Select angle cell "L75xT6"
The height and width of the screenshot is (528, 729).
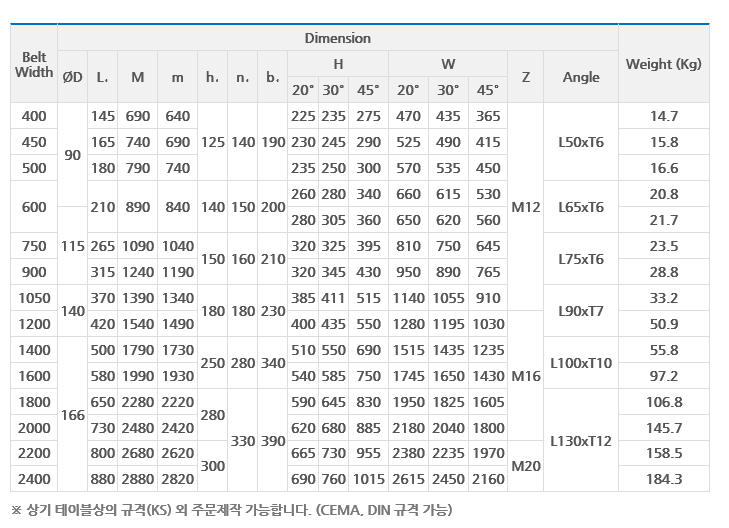(x=581, y=259)
